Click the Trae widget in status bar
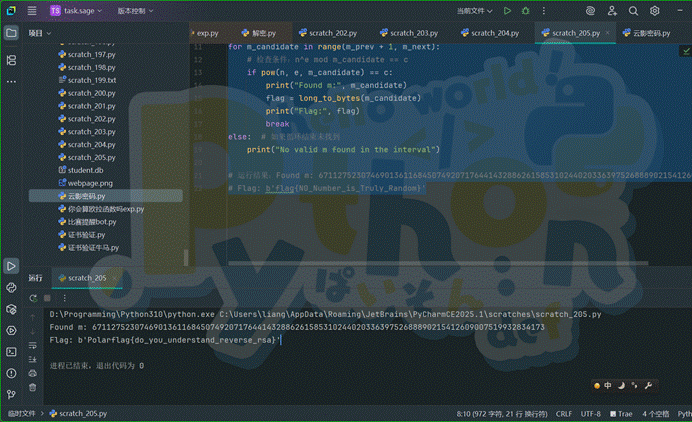692x422 pixels. 621,414
